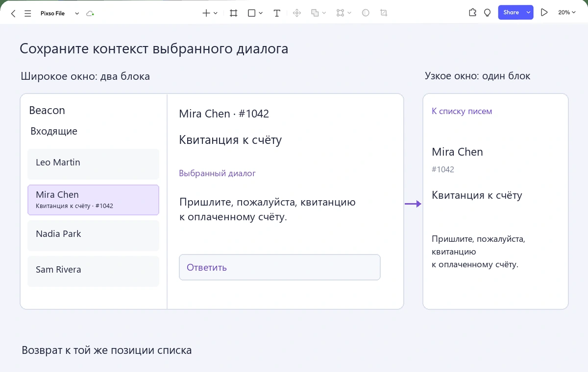This screenshot has height=372, width=588.
Task: Select the Rectangle shape tool
Action: click(x=252, y=13)
